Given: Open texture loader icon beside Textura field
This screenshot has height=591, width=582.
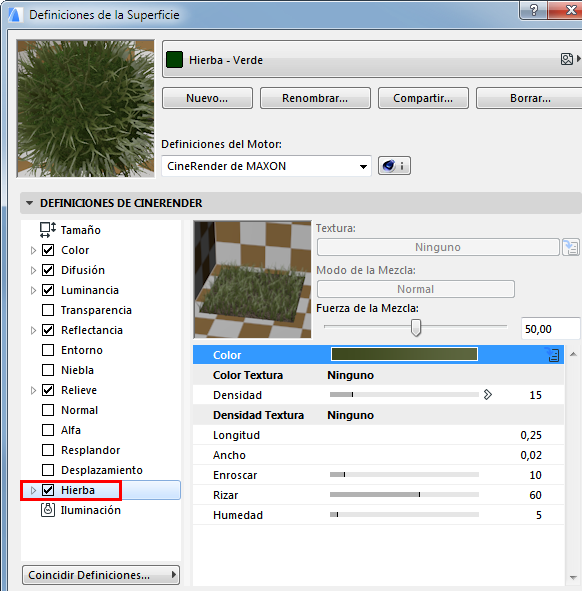Looking at the screenshot, I should [x=571, y=247].
